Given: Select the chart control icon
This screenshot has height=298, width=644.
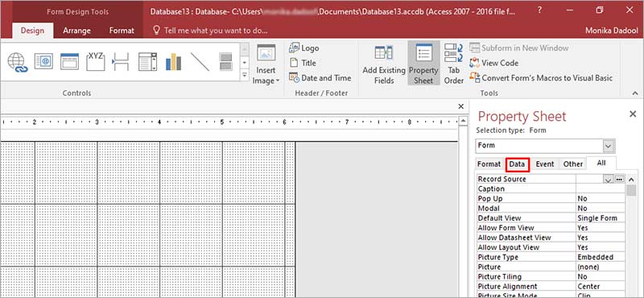Looking at the screenshot, I should 173,62.
